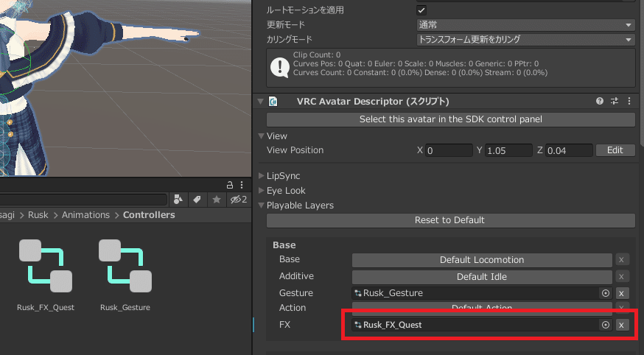644x355 pixels.
Task: Click the X button beside Default Idle
Action: pos(621,277)
